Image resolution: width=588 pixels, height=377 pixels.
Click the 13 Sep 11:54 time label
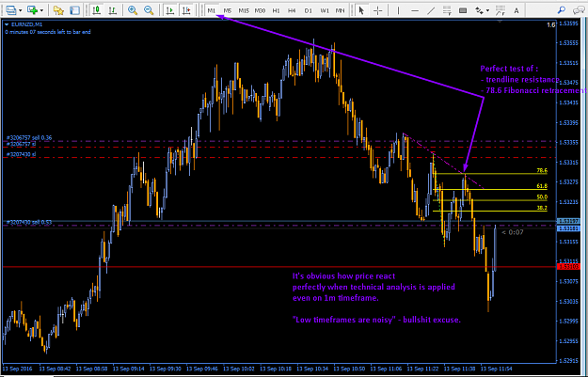click(x=497, y=369)
